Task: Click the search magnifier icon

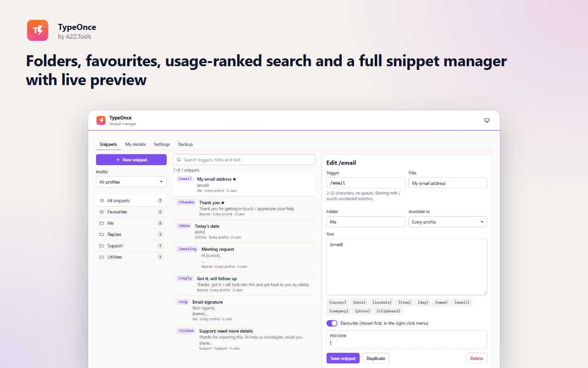Action: click(x=179, y=160)
